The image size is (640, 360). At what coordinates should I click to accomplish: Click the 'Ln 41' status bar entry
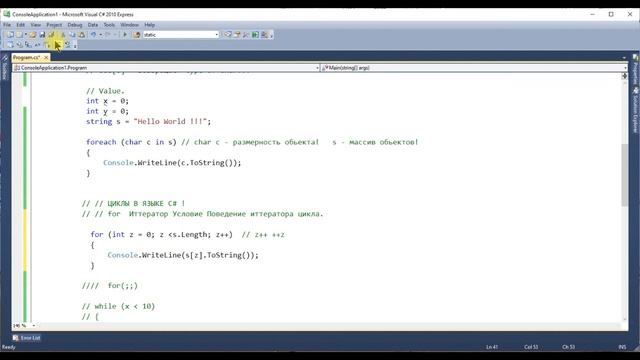click(x=492, y=347)
